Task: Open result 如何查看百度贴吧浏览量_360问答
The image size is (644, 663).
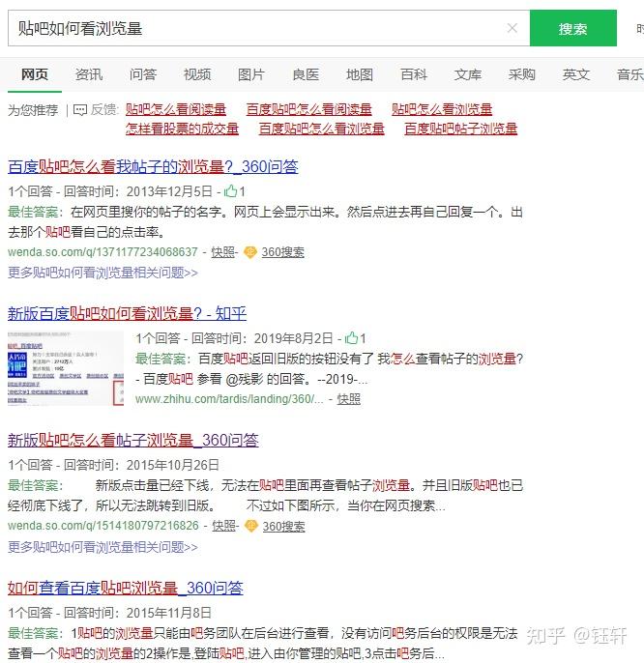Action: click(126, 589)
